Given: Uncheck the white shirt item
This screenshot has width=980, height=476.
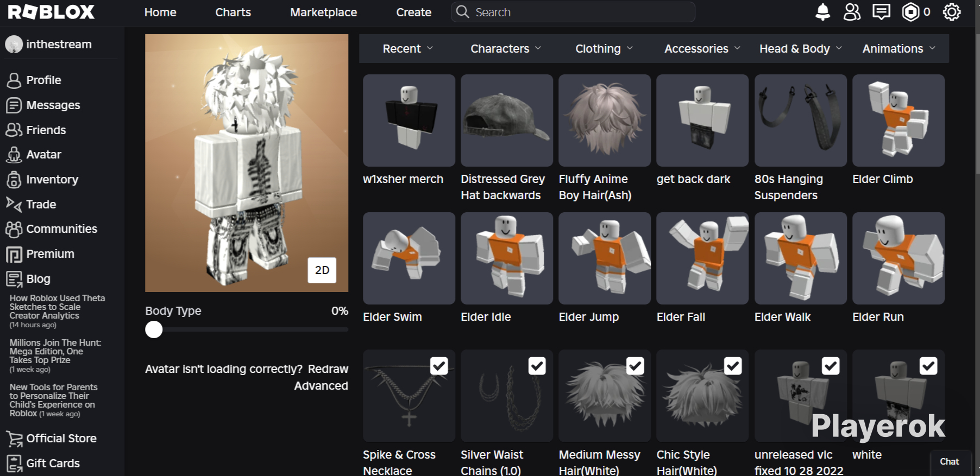Looking at the screenshot, I should (928, 366).
